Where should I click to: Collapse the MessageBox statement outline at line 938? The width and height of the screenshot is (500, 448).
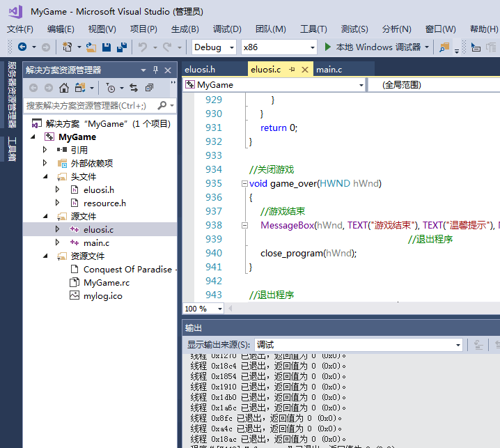(x=244, y=225)
